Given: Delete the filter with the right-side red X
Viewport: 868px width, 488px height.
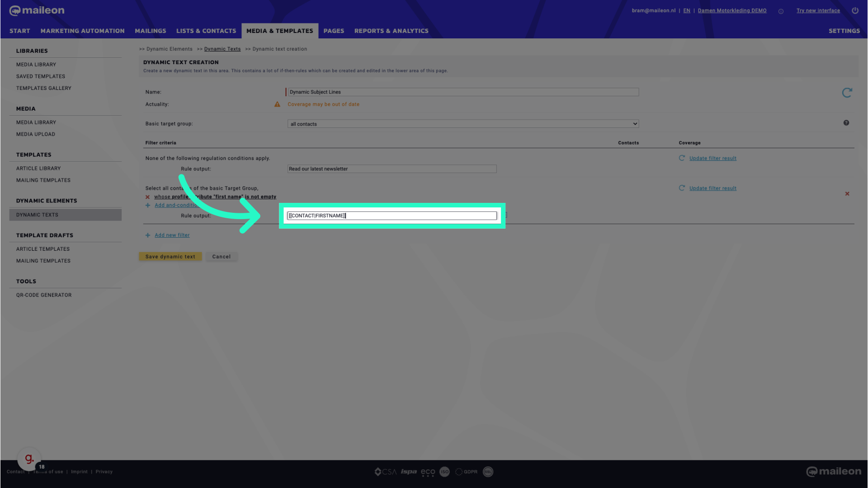Looking at the screenshot, I should coord(847,194).
